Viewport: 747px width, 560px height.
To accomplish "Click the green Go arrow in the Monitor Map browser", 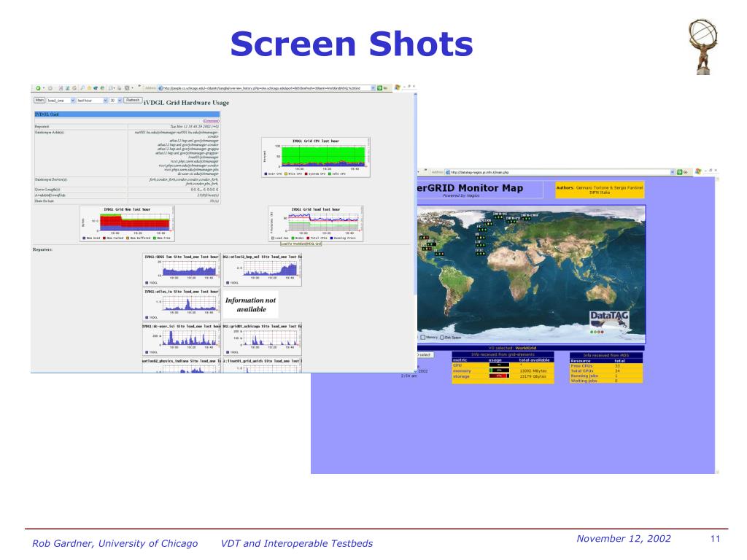I will pos(679,172).
